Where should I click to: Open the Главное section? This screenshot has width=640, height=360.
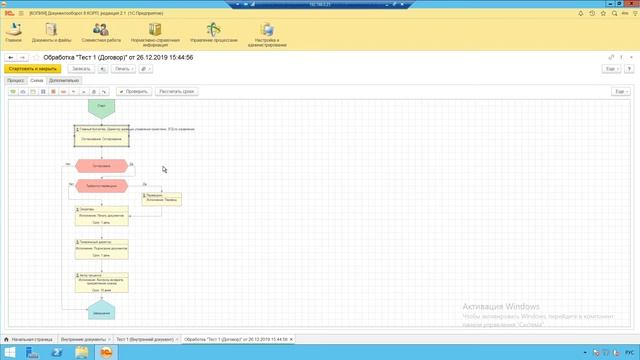coord(13,33)
